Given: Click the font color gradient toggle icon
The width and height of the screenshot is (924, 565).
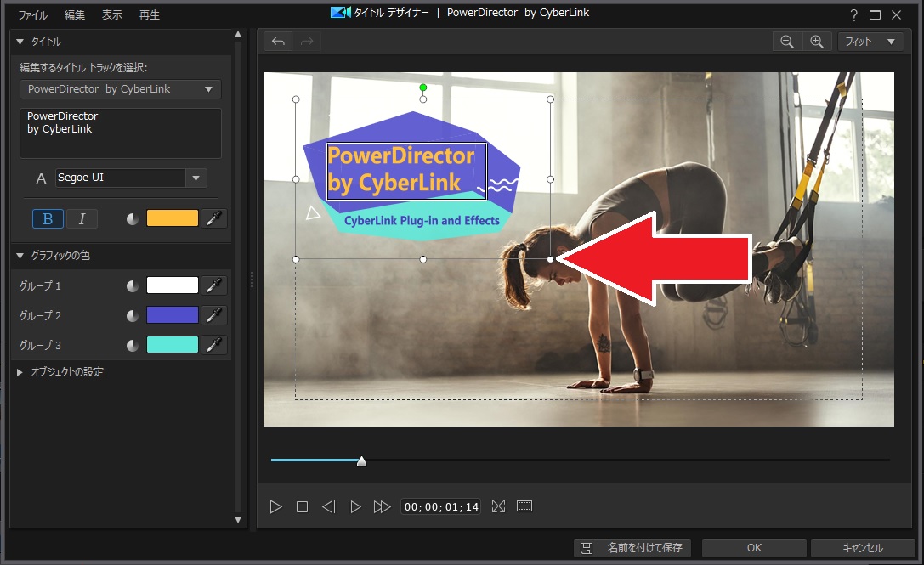Looking at the screenshot, I should 133,219.
